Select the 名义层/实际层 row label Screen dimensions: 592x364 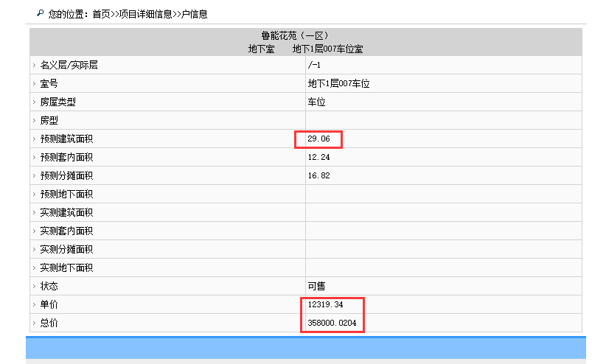pyautogui.click(x=69, y=66)
